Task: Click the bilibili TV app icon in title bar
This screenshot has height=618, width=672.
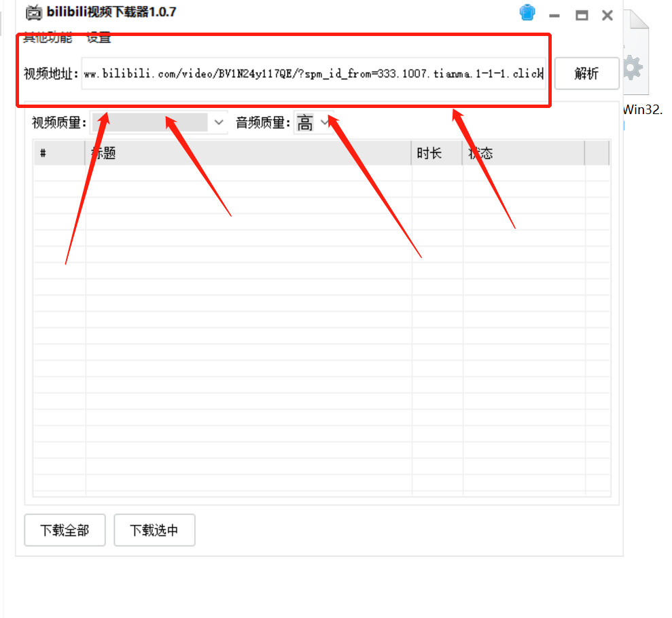Action: pos(34,13)
